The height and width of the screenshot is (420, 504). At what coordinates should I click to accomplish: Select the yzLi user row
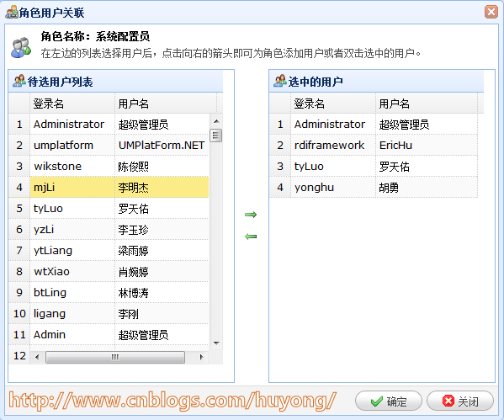[x=109, y=229]
